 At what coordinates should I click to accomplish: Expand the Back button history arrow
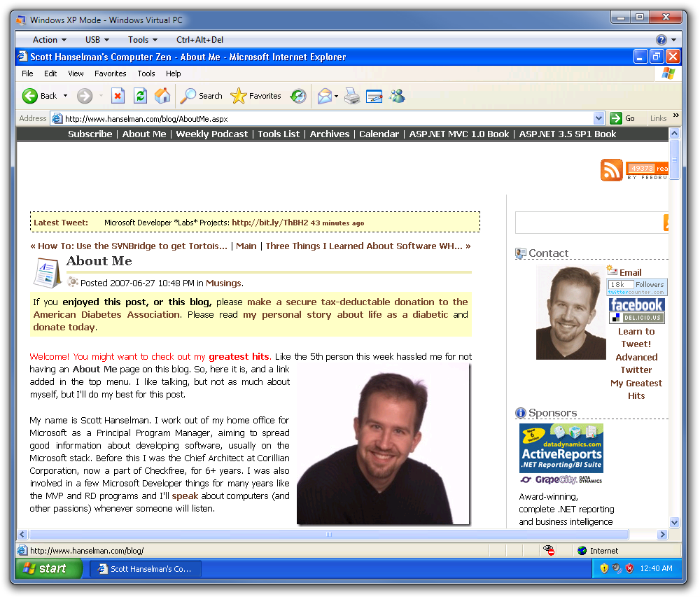pos(65,96)
